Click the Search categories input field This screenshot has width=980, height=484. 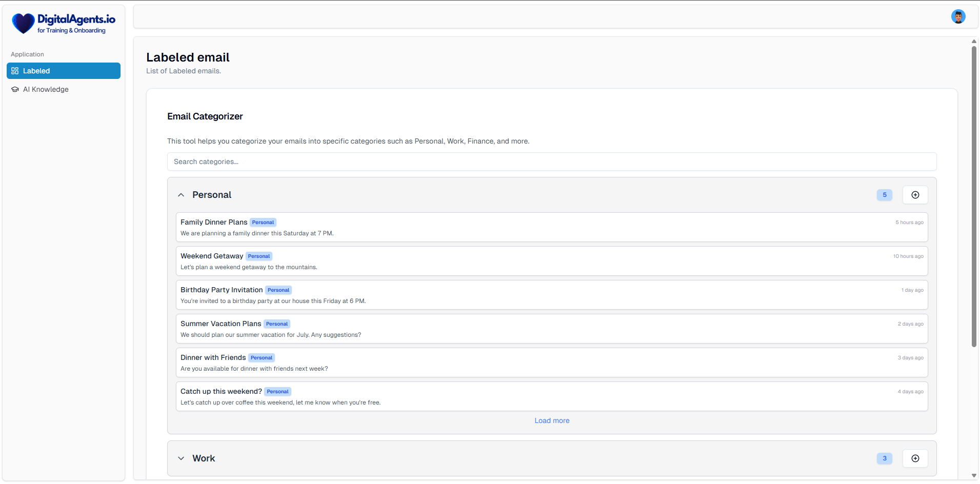pos(552,162)
